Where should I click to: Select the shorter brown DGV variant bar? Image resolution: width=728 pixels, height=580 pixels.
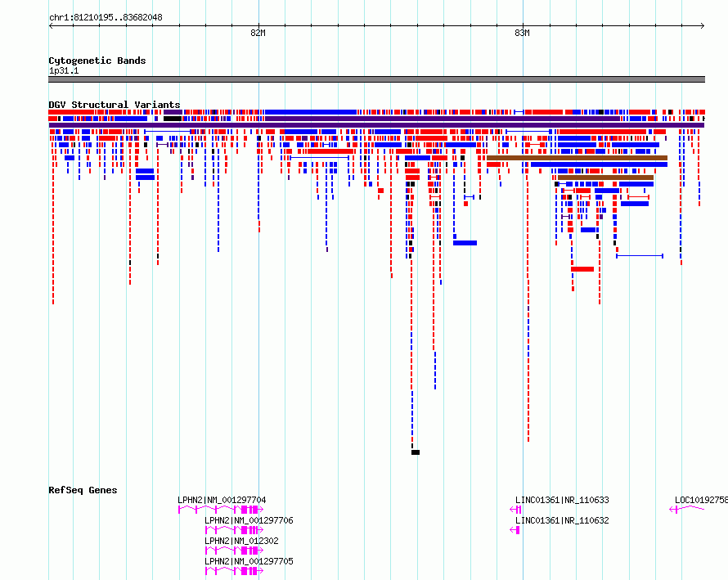point(605,178)
